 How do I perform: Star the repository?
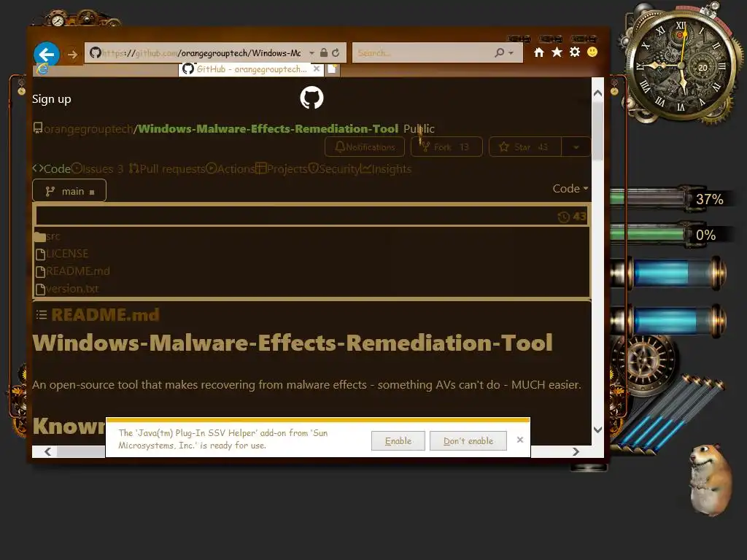(x=525, y=147)
